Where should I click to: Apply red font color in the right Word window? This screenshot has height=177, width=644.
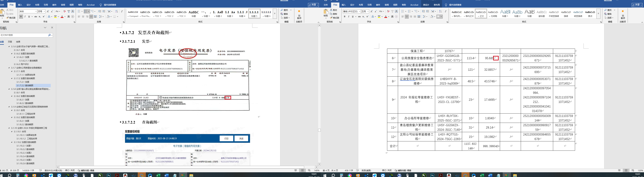(x=386, y=17)
